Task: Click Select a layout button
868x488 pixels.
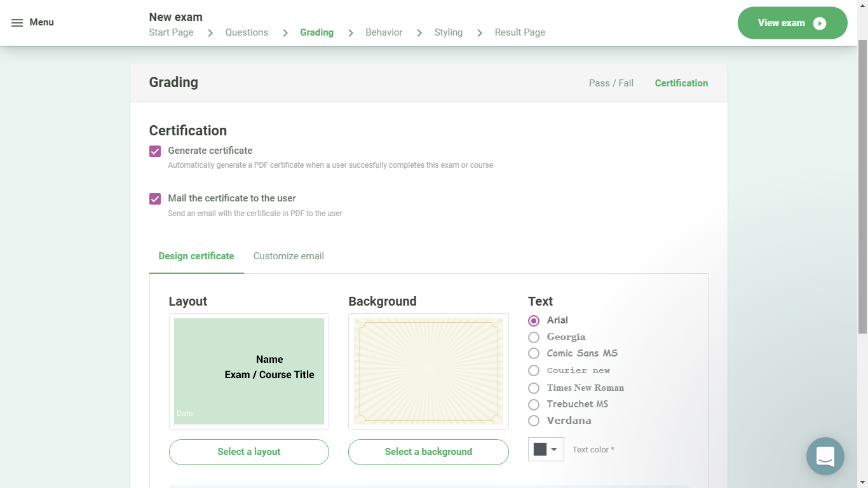Action: pyautogui.click(x=249, y=452)
